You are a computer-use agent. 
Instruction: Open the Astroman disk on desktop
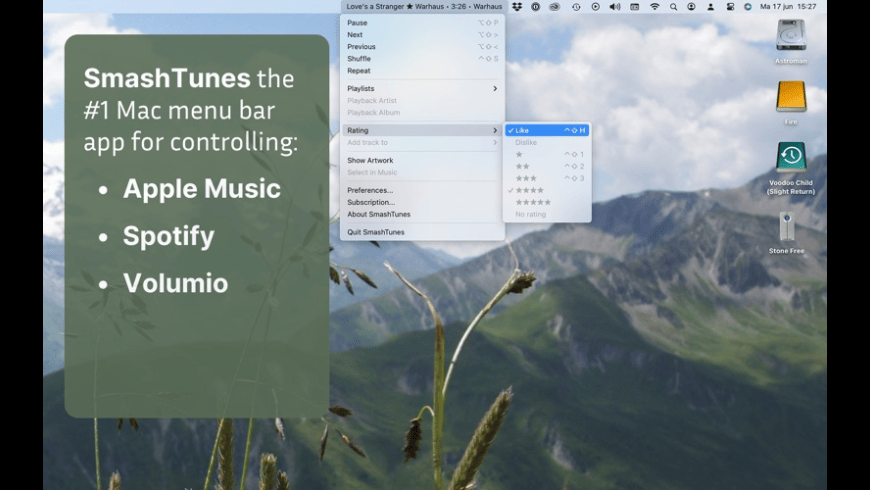coord(791,36)
